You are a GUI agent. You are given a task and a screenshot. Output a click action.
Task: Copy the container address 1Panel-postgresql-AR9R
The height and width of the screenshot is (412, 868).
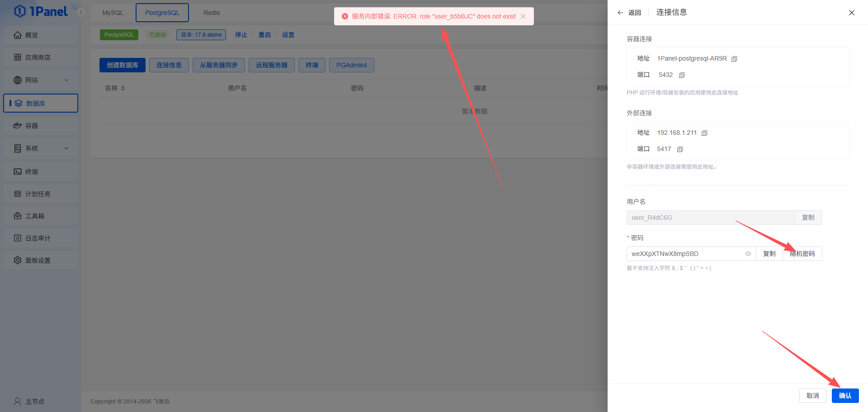click(734, 59)
